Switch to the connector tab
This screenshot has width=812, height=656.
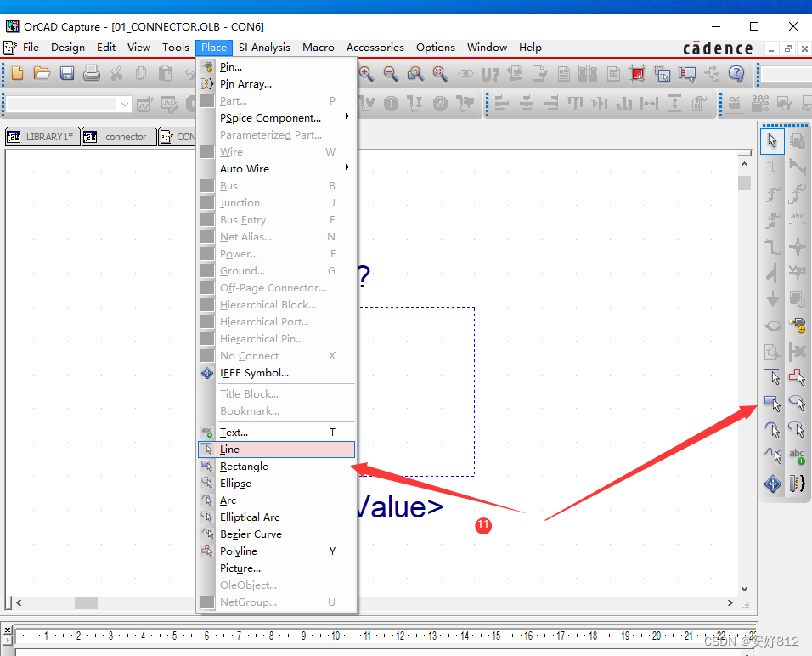pyautogui.click(x=119, y=137)
